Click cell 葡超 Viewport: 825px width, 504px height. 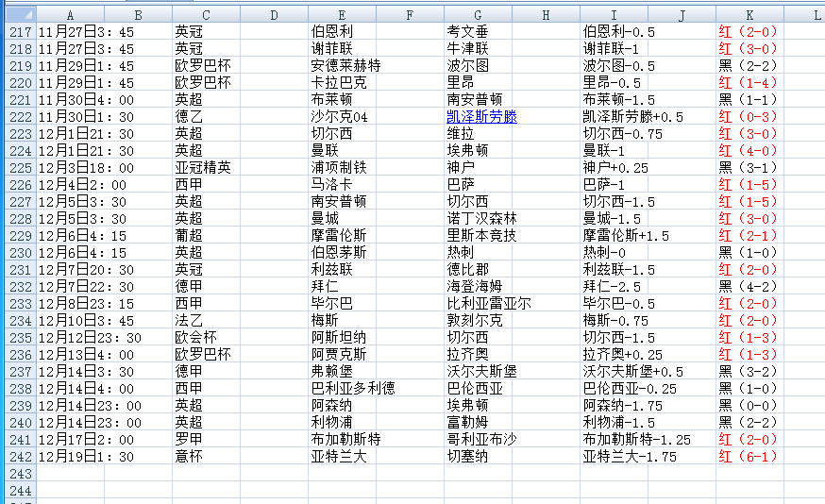[189, 236]
